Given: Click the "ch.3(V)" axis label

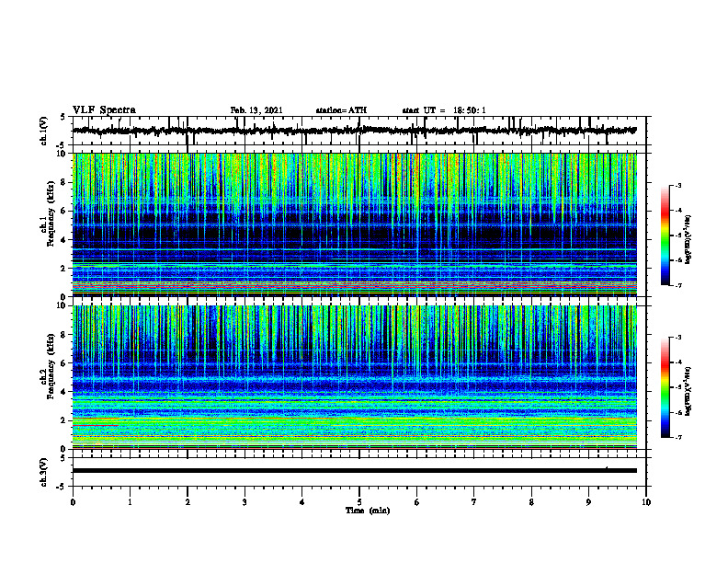Looking at the screenshot, I should pos(44,472).
